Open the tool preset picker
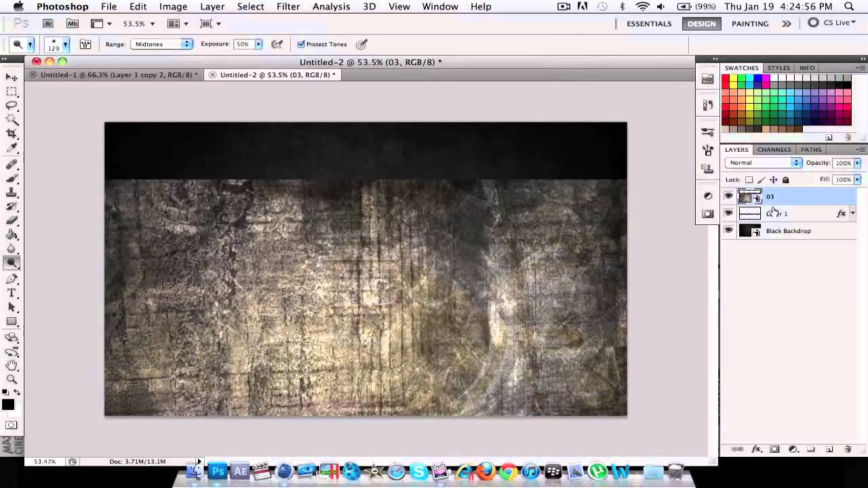Viewport: 868px width, 488px height. [x=21, y=44]
